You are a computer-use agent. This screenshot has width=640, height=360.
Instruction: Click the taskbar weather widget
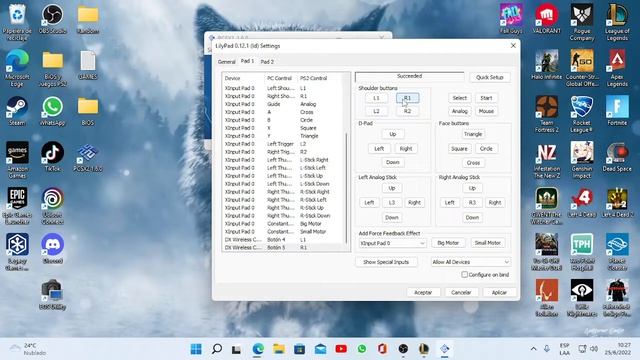click(x=28, y=349)
